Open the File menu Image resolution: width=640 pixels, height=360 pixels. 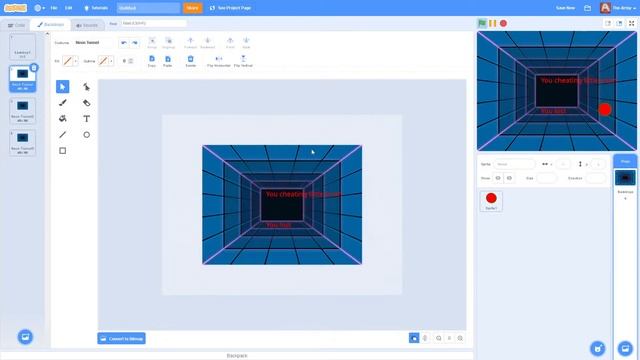pos(54,8)
